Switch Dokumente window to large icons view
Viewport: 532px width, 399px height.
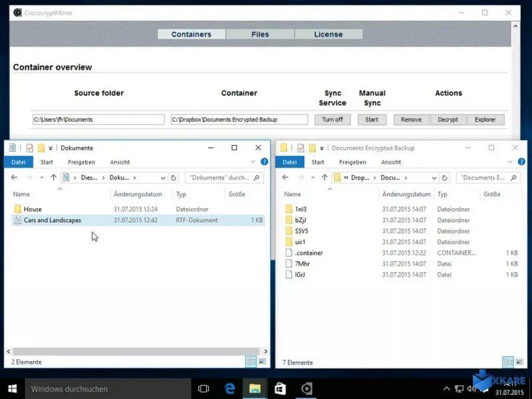pos(262,362)
